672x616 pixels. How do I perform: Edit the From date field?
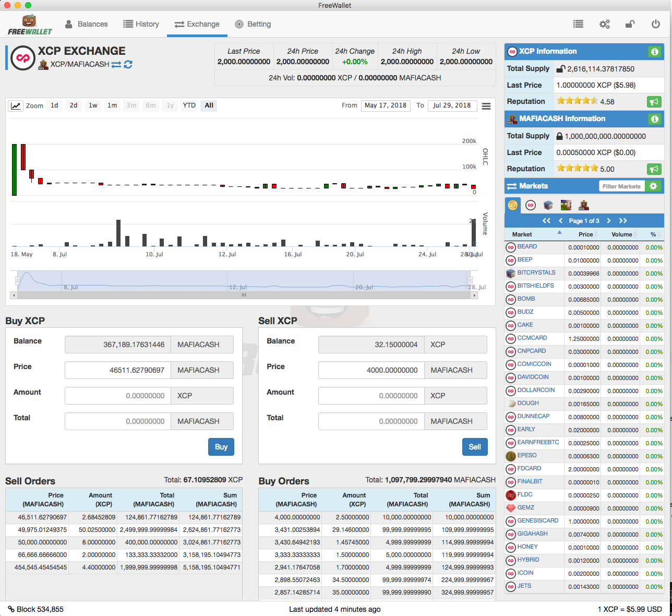tap(386, 105)
